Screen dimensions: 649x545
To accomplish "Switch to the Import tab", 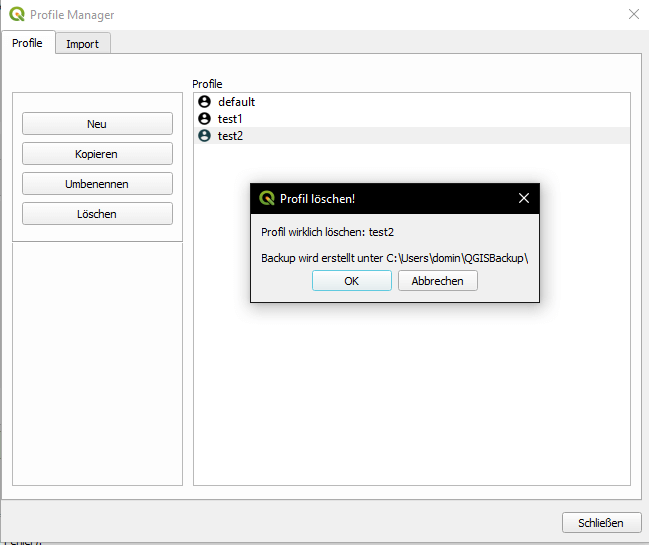I will pyautogui.click(x=82, y=44).
